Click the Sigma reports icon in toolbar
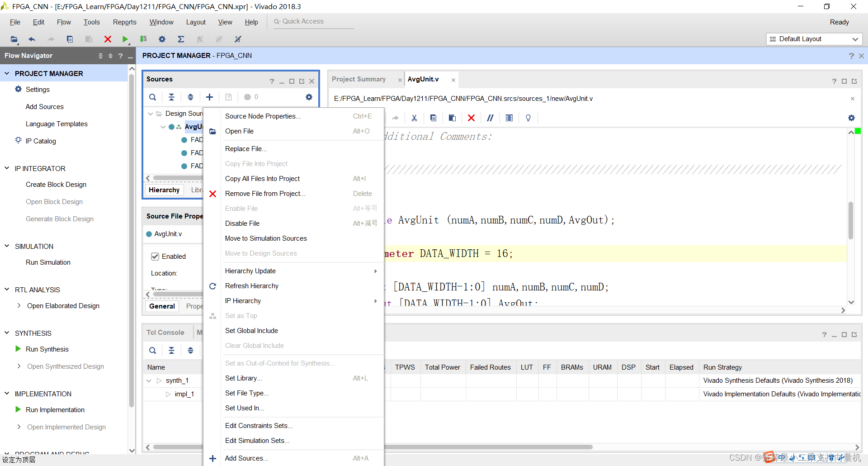 click(x=181, y=39)
